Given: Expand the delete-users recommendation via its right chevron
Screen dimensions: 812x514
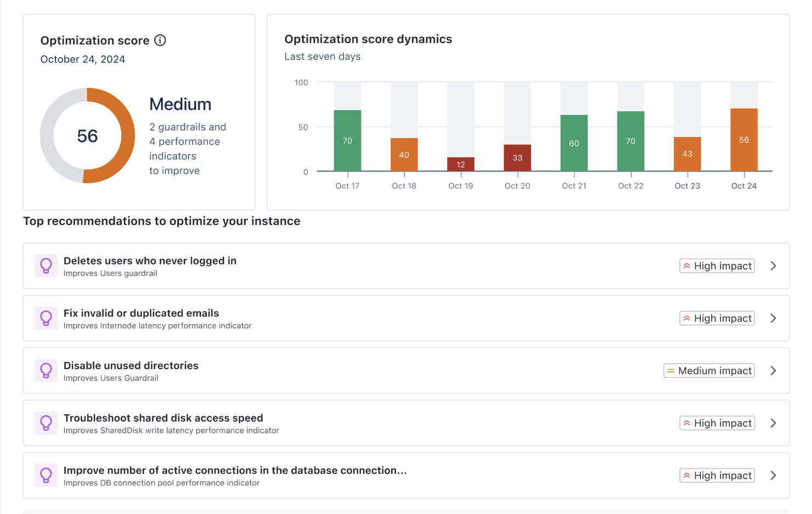Looking at the screenshot, I should coord(773,266).
